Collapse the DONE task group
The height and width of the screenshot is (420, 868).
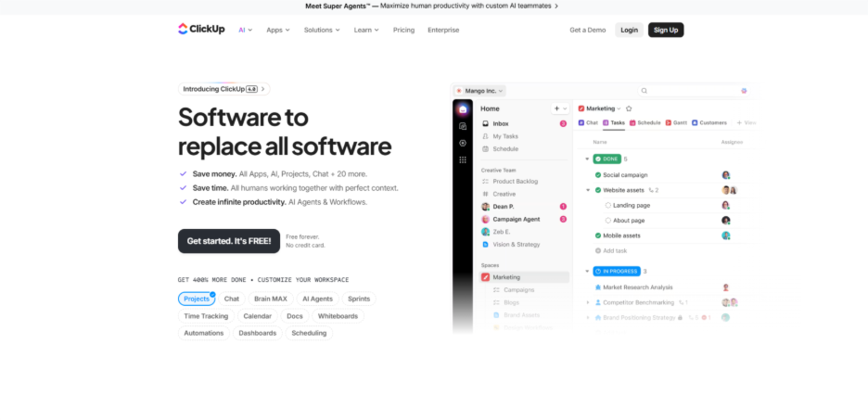point(587,159)
